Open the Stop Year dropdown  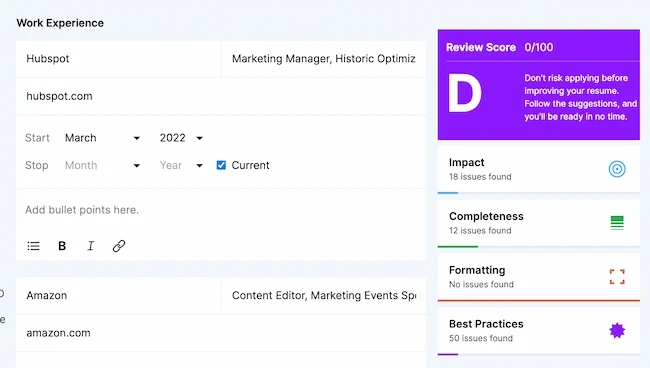(181, 165)
